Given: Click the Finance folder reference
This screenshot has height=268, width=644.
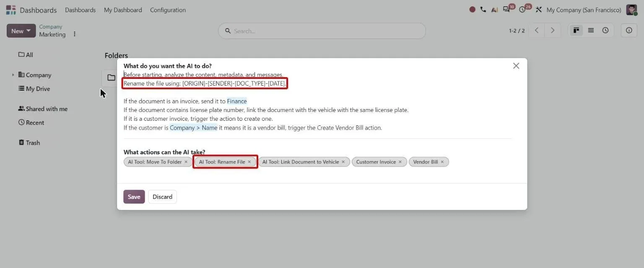Looking at the screenshot, I should 237,101.
